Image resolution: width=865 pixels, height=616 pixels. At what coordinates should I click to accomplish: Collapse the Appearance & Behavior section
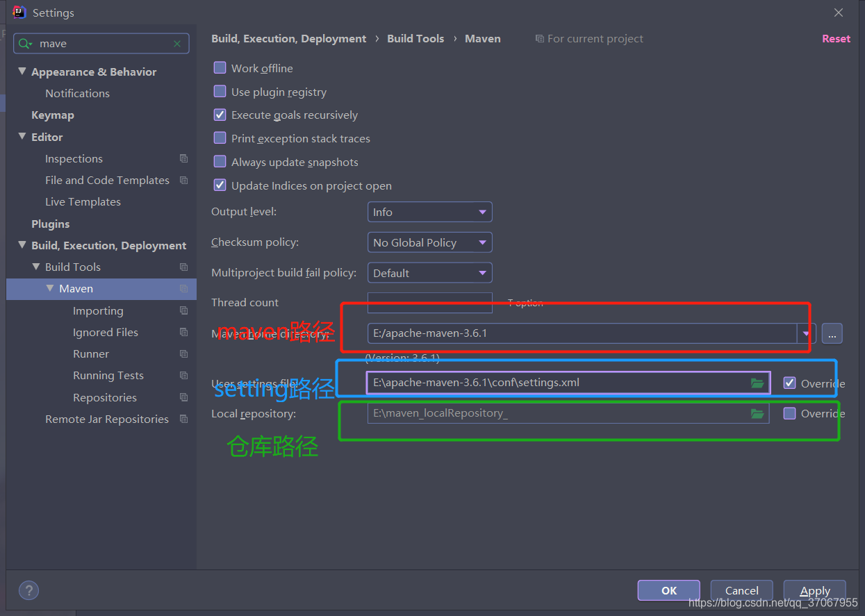[x=22, y=72]
